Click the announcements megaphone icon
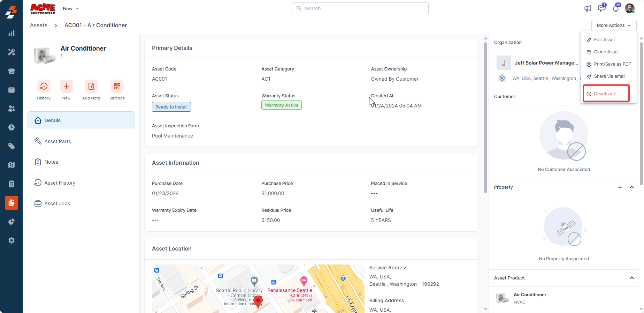 tap(588, 8)
